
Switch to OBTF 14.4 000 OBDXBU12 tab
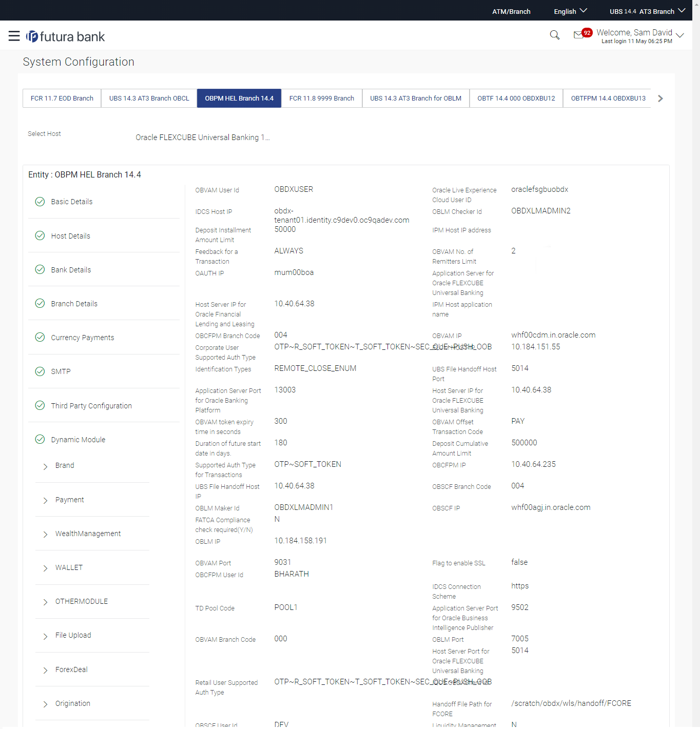coord(516,98)
